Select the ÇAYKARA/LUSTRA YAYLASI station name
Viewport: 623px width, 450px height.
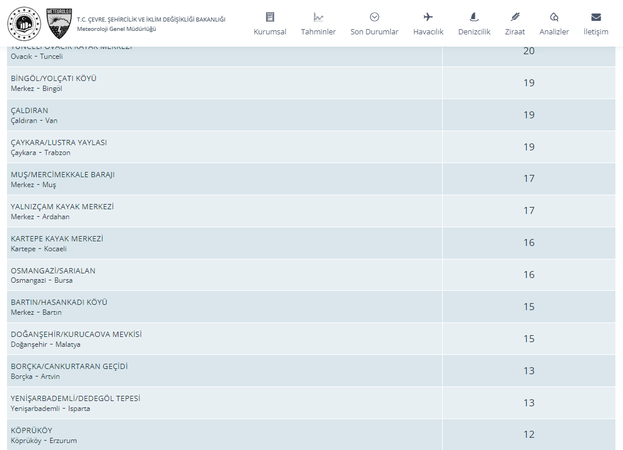tap(59, 143)
